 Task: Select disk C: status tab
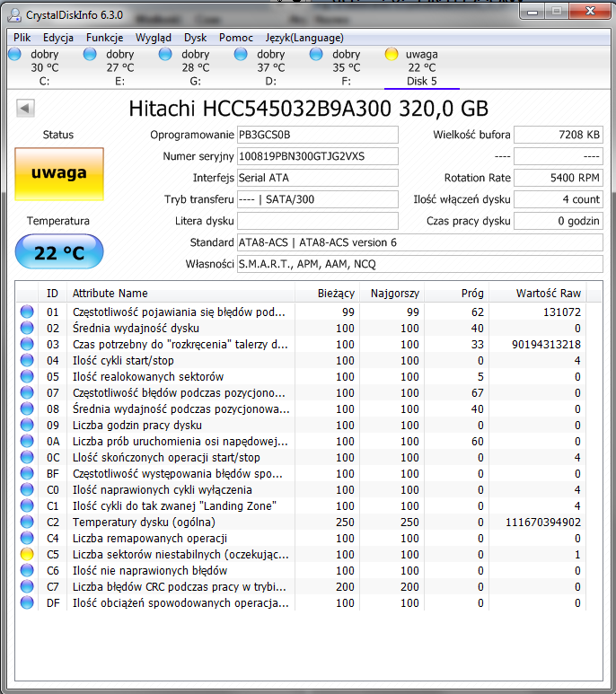44,67
